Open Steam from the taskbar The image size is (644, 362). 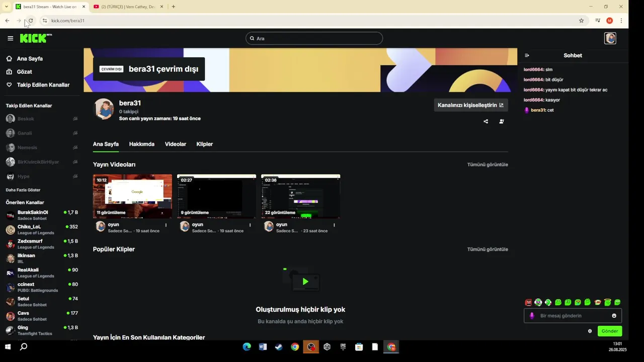pos(279,347)
